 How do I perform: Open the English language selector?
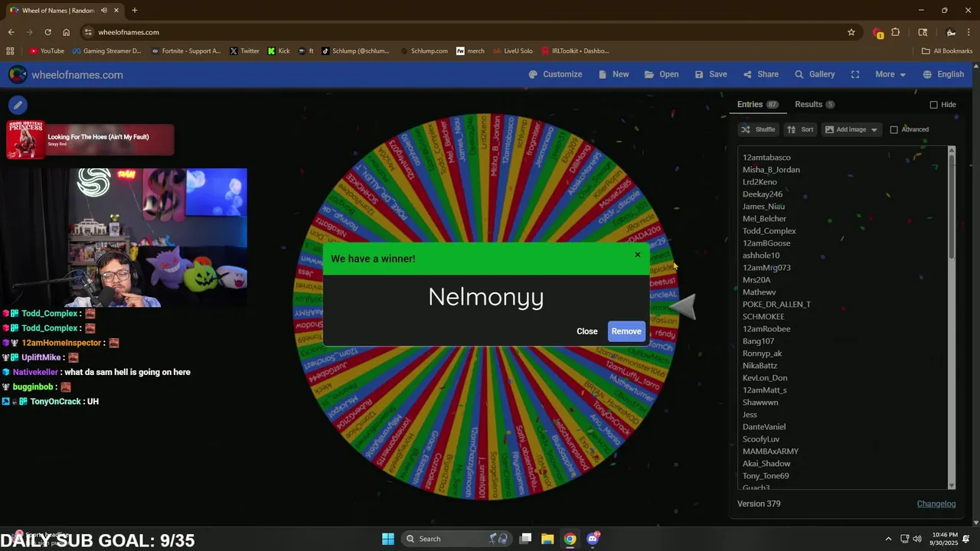click(943, 74)
